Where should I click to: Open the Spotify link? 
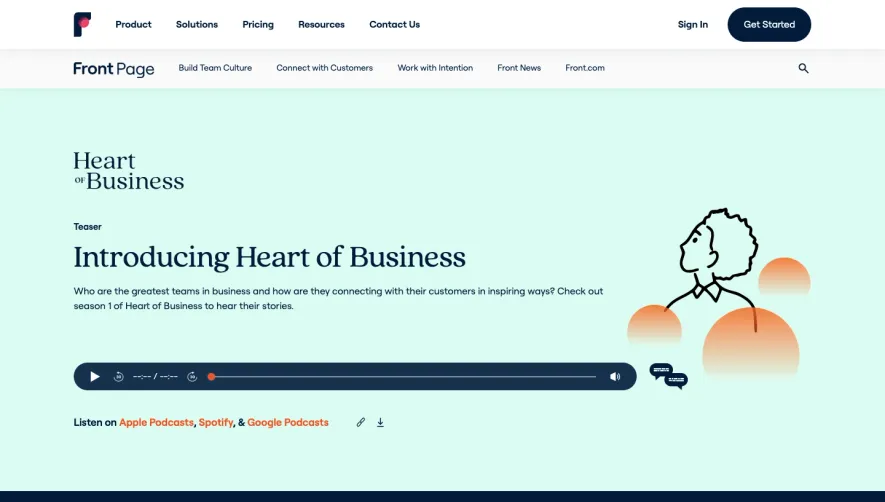point(216,422)
